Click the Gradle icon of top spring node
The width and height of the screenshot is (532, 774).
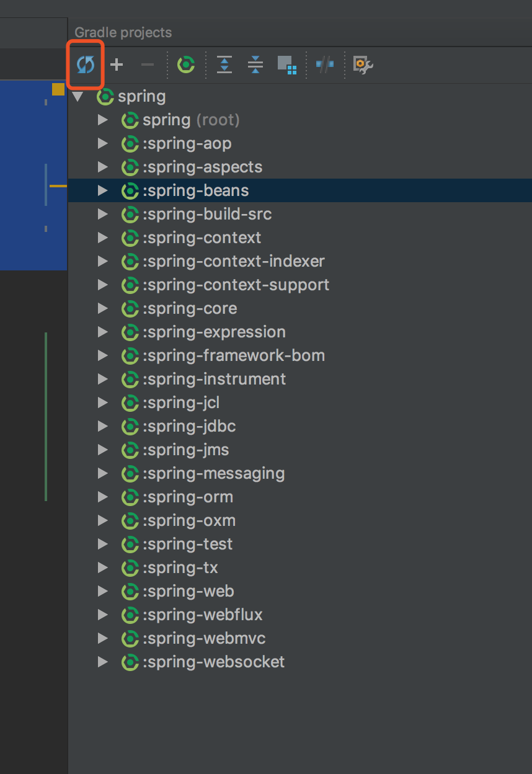105,97
